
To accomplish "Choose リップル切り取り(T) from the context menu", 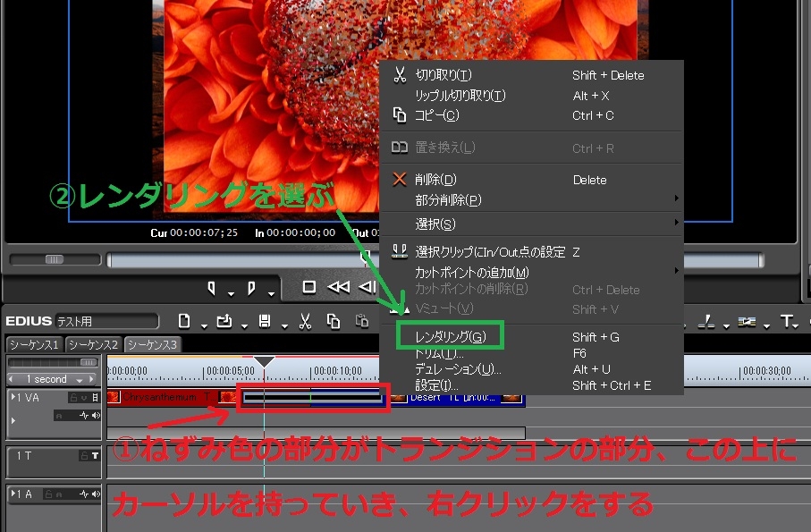I will (531, 96).
